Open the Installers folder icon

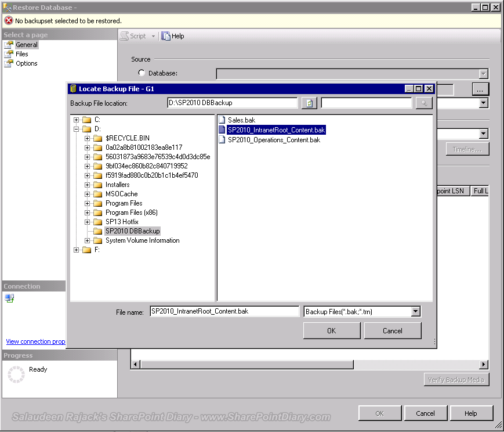click(x=97, y=185)
